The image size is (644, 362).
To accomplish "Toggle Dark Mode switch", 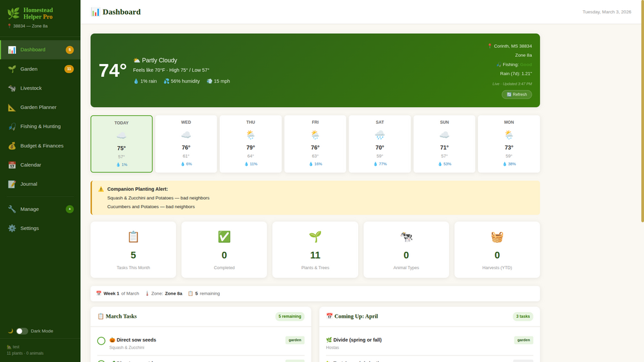I will 22,331.
